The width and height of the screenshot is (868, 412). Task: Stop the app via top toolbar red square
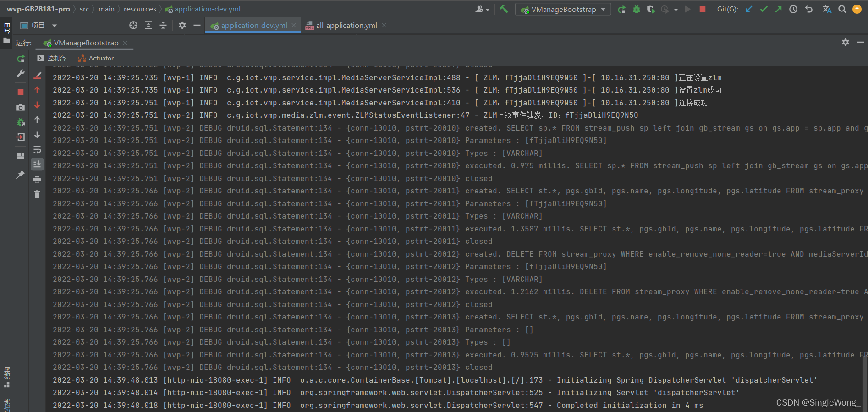click(x=702, y=9)
